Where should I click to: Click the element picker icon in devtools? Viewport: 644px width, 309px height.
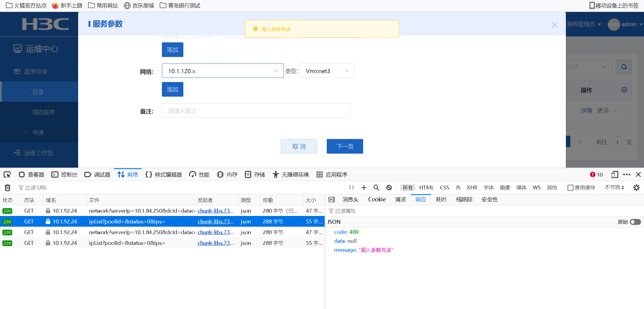[x=7, y=174]
